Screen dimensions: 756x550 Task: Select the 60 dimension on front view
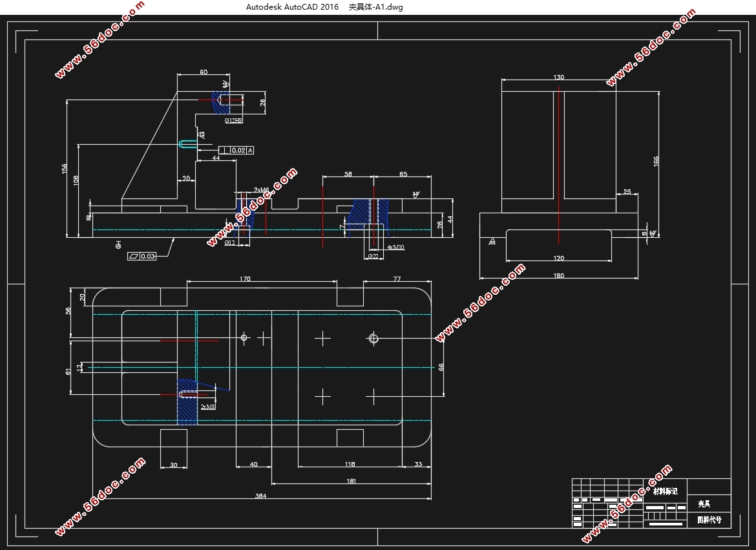[x=204, y=72]
